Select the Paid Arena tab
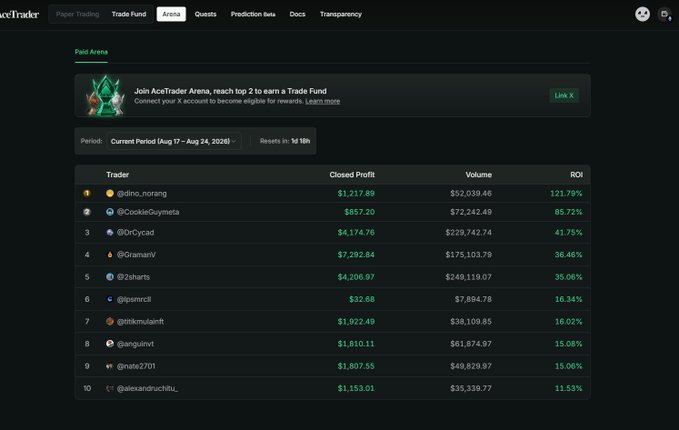 tap(91, 52)
